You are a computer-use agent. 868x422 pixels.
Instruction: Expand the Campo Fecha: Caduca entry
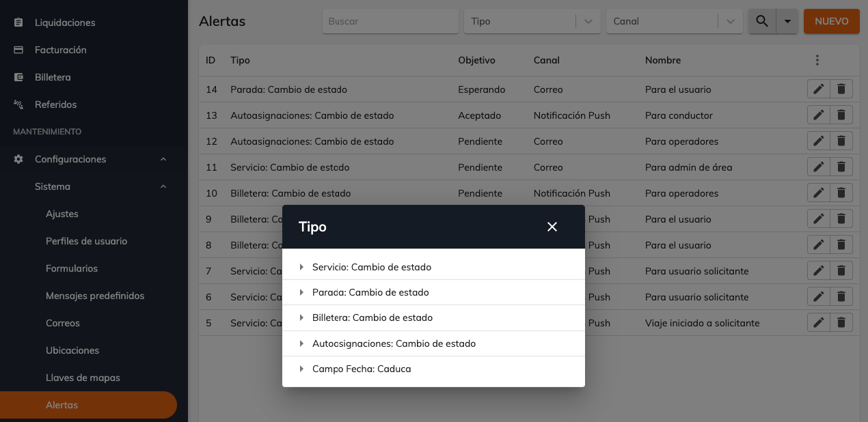point(433,369)
